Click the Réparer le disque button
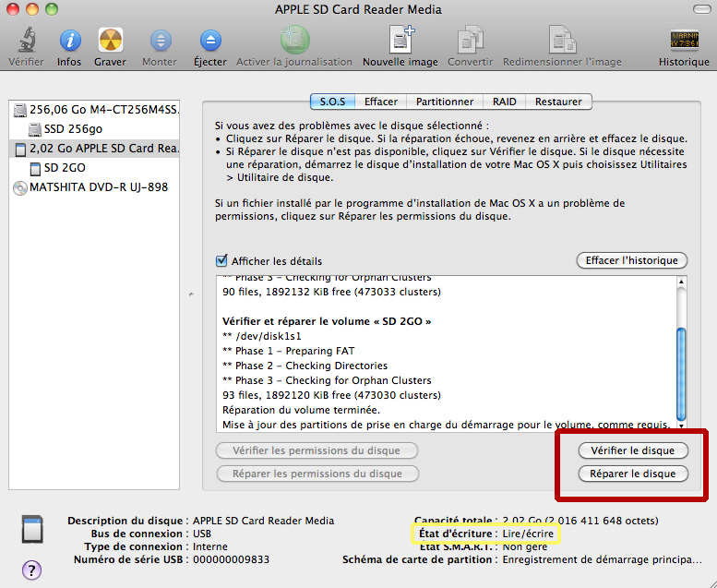 pos(633,474)
